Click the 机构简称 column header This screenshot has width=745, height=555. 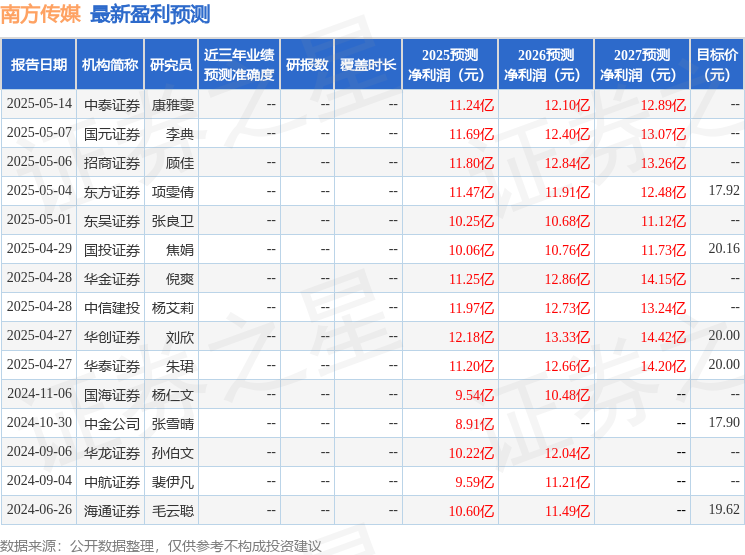coord(110,65)
